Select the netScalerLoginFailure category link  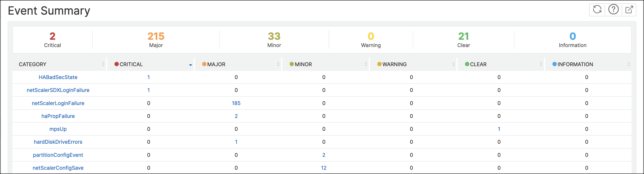pyautogui.click(x=58, y=103)
